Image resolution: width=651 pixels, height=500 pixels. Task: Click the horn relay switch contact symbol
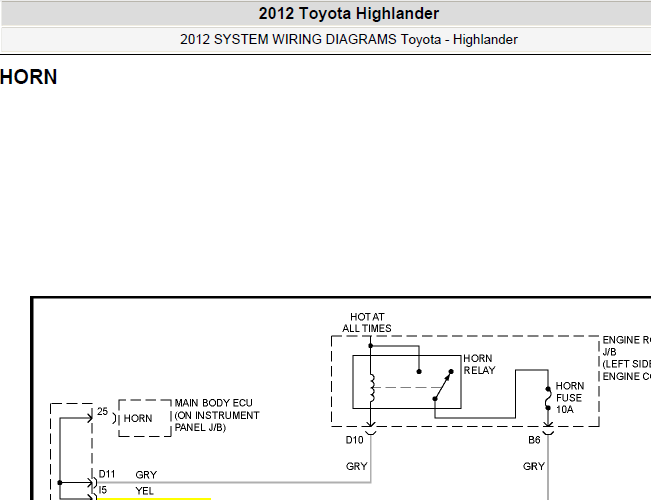pyautogui.click(x=443, y=385)
